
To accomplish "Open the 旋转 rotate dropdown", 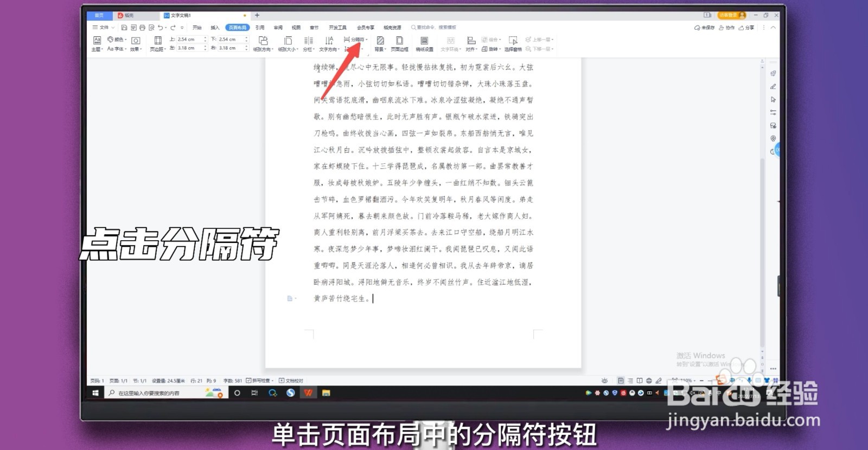I will (490, 49).
